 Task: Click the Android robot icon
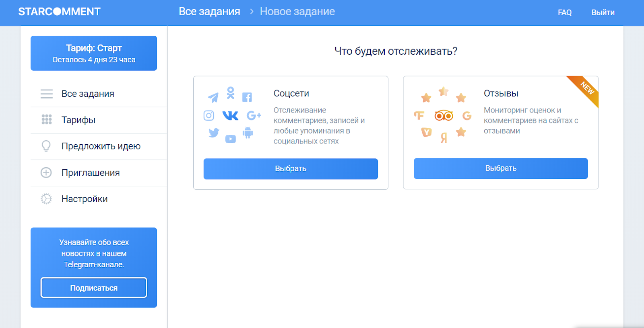[x=248, y=133]
